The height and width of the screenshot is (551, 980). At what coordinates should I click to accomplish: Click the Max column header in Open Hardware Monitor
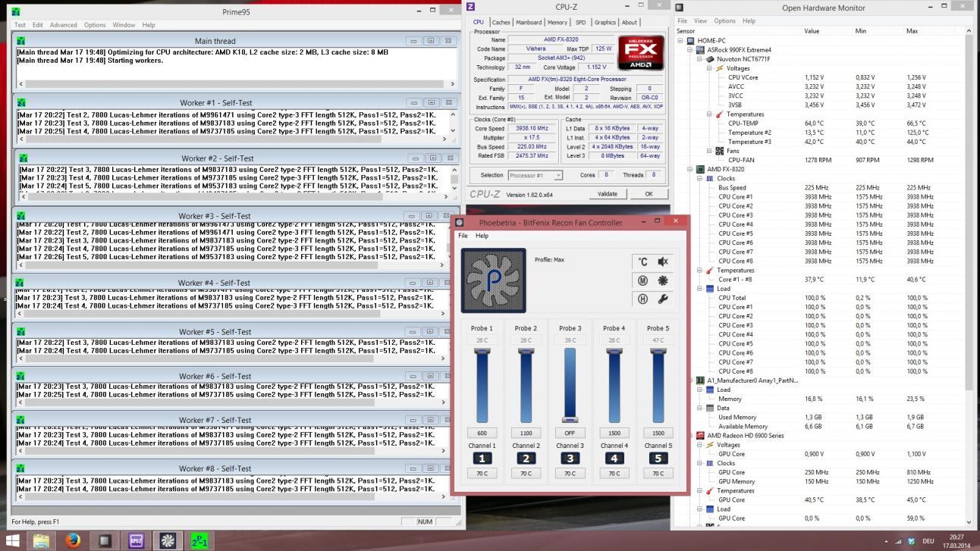click(x=912, y=31)
